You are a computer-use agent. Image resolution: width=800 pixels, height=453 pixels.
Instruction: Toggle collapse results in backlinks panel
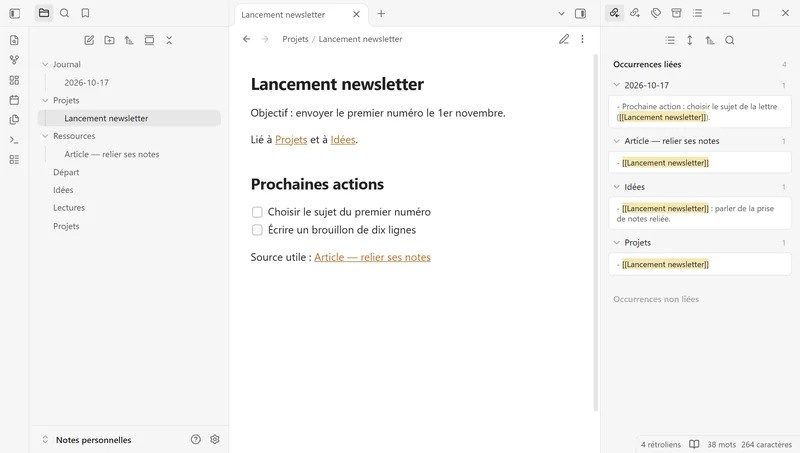[x=670, y=40]
